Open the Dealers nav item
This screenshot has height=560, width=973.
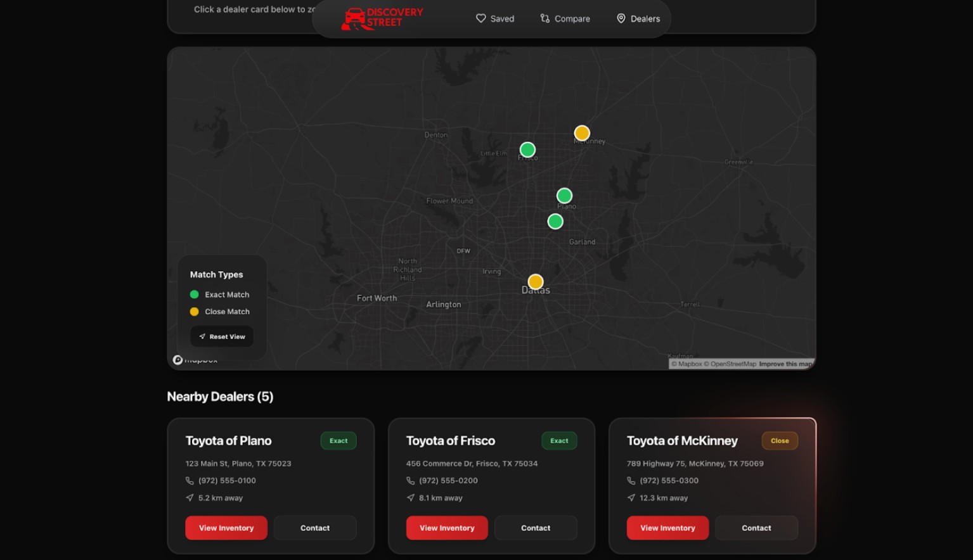click(x=638, y=18)
